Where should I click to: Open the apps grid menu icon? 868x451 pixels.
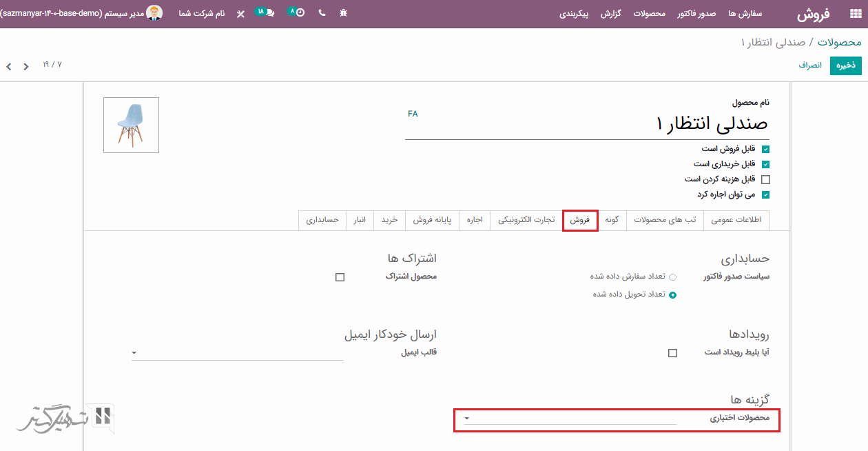click(855, 14)
